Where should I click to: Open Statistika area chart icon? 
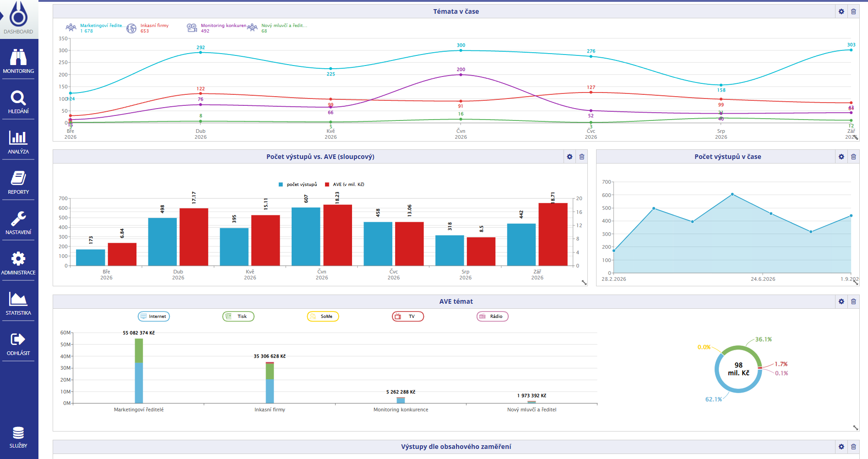(x=18, y=299)
